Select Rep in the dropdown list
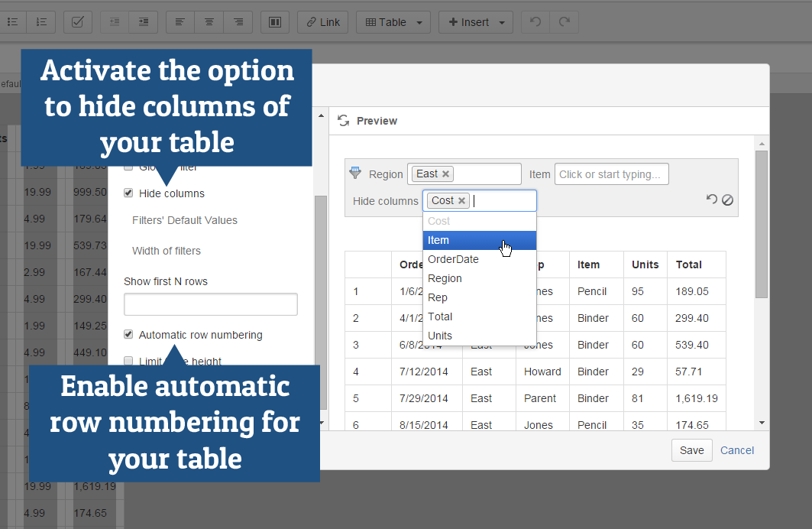Image resolution: width=812 pixels, height=529 pixels. point(480,298)
